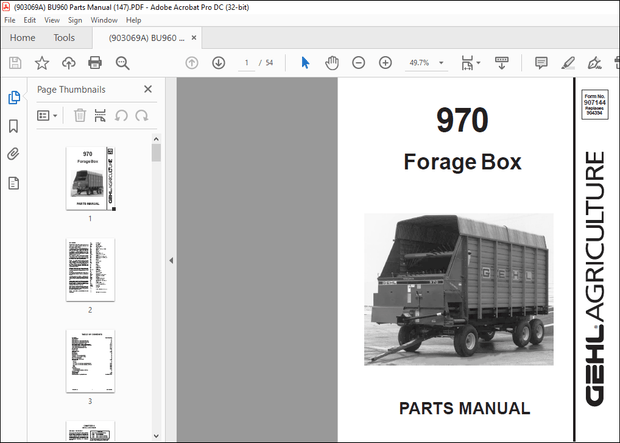Open the View menu
Viewport: 620px width, 443px height.
click(50, 20)
